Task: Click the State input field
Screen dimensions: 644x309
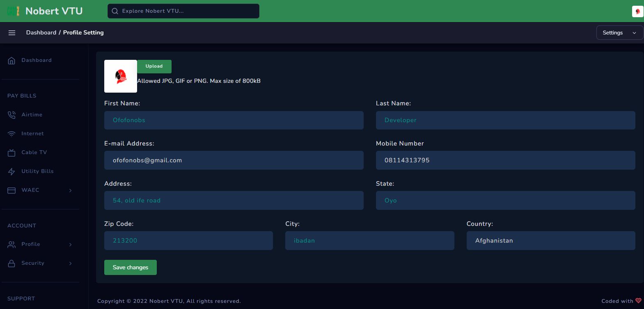Action: click(506, 200)
